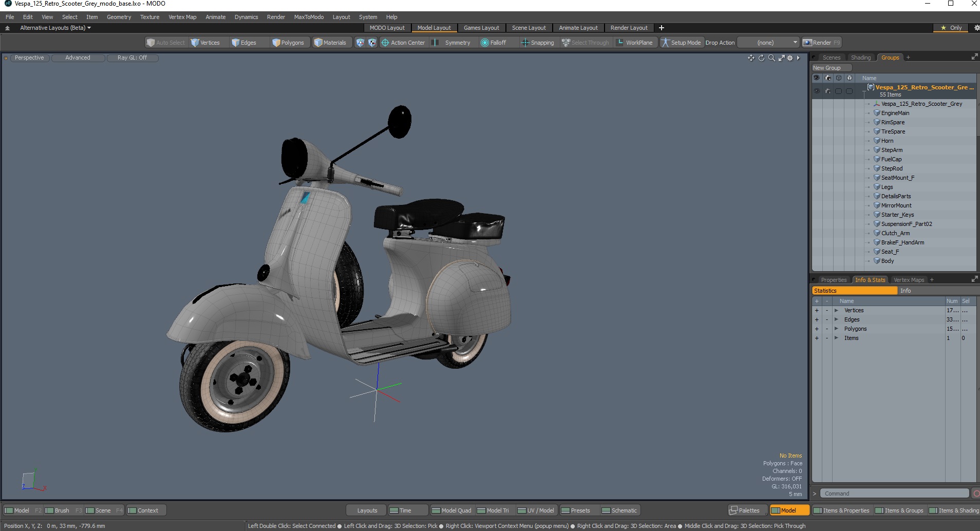980x531 pixels.
Task: Add new tab in Groups panel
Action: tap(908, 58)
